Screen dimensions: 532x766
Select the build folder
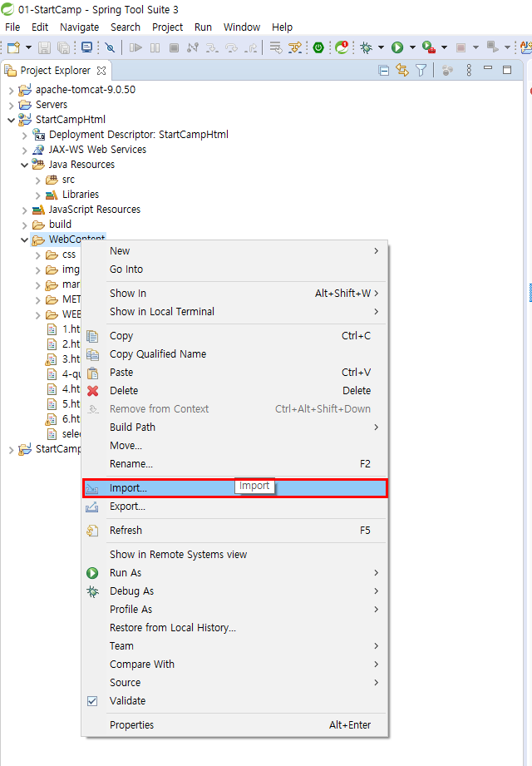click(x=60, y=225)
